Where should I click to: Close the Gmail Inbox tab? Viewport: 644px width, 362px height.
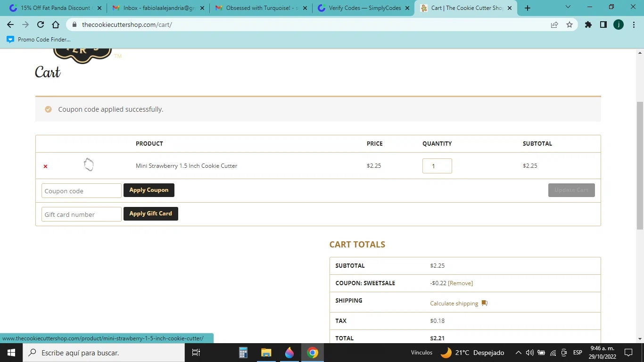click(202, 8)
